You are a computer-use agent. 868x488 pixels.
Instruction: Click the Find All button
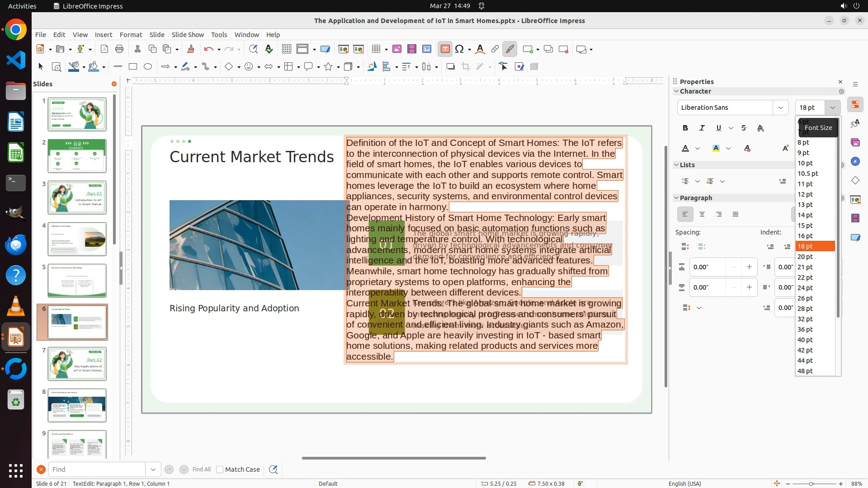point(201,469)
